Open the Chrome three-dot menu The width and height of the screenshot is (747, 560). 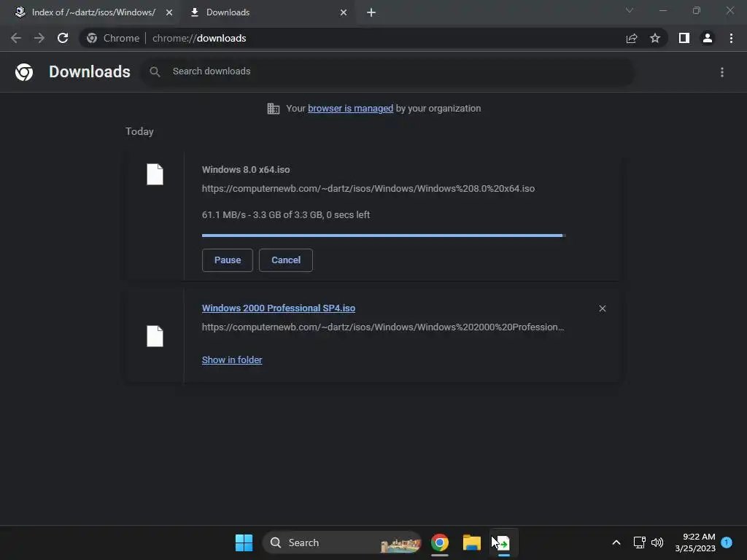pyautogui.click(x=731, y=38)
